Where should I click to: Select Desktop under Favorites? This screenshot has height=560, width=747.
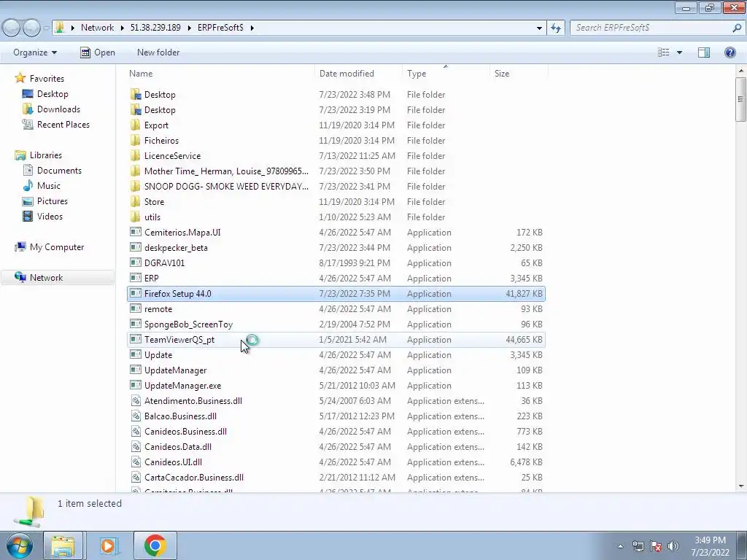coord(53,94)
